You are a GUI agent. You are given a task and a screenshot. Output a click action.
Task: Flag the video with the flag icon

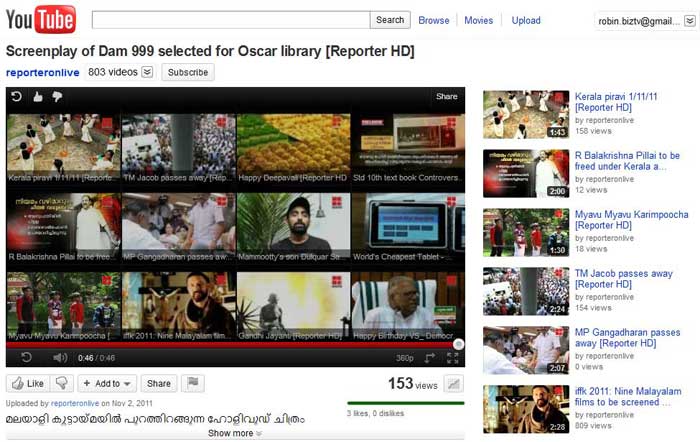tap(191, 383)
